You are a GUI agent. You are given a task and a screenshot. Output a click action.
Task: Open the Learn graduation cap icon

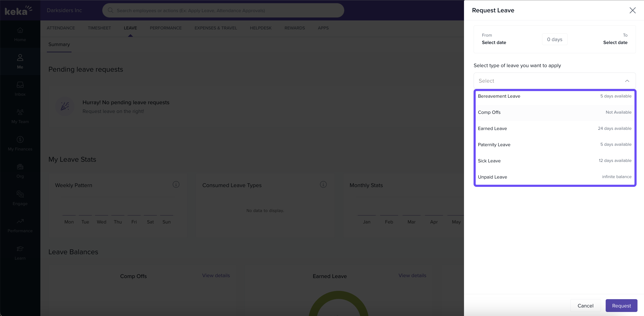pyautogui.click(x=20, y=249)
